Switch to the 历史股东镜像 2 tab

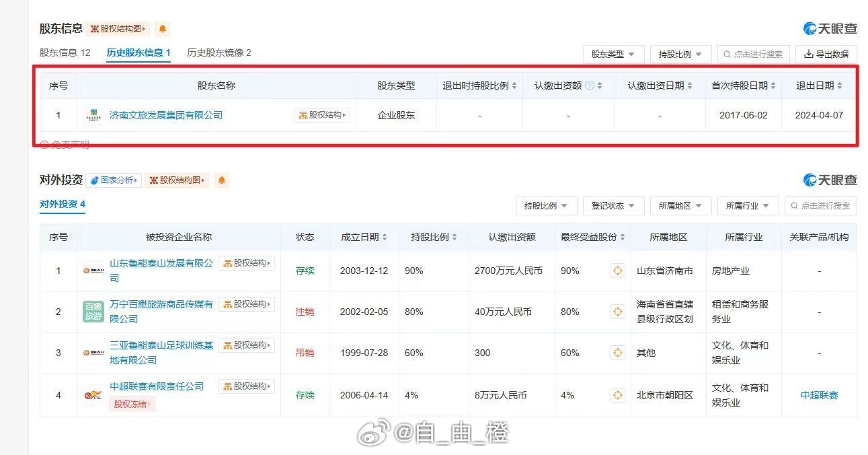[219, 53]
